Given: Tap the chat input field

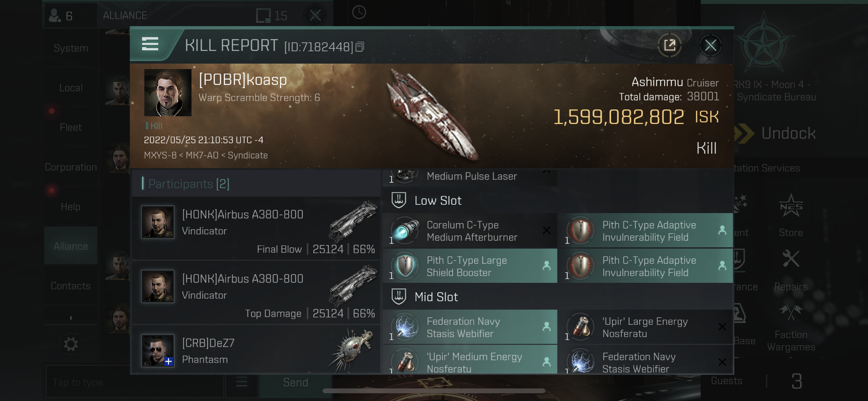Looking at the screenshot, I should point(134,382).
